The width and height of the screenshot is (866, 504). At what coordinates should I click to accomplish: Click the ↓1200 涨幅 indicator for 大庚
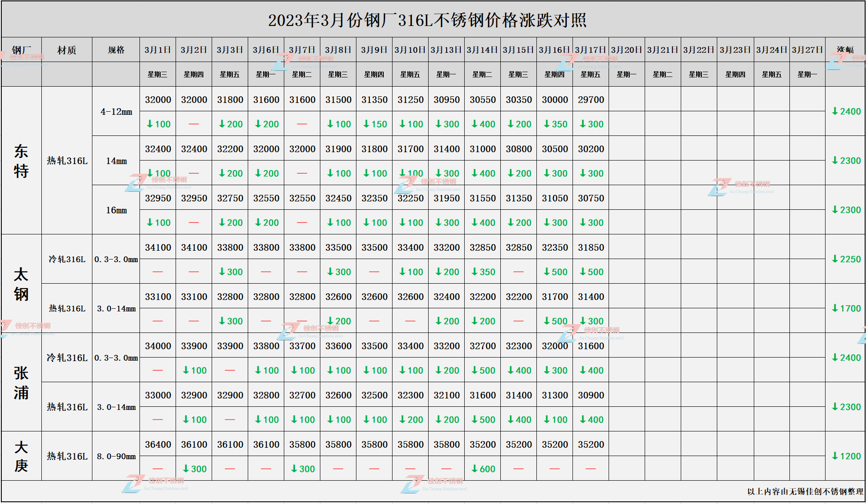coord(845,457)
